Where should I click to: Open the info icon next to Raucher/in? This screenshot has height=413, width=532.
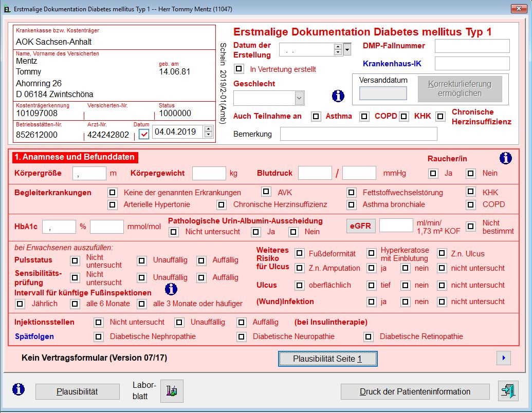506,158
